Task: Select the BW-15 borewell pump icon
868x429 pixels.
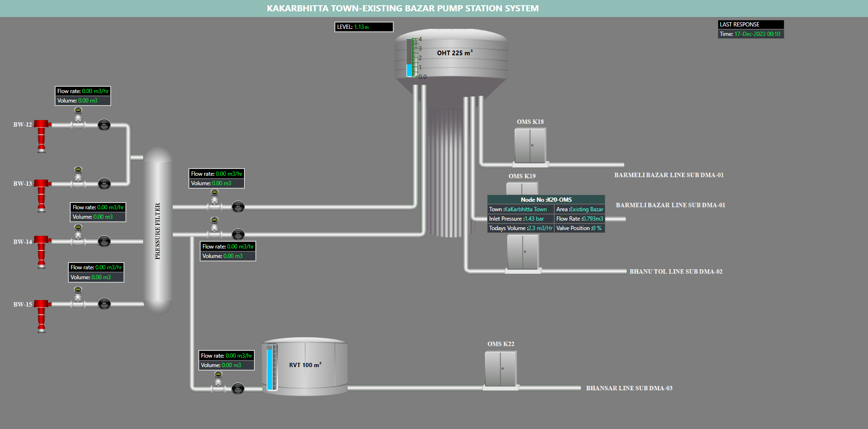Action: click(42, 315)
